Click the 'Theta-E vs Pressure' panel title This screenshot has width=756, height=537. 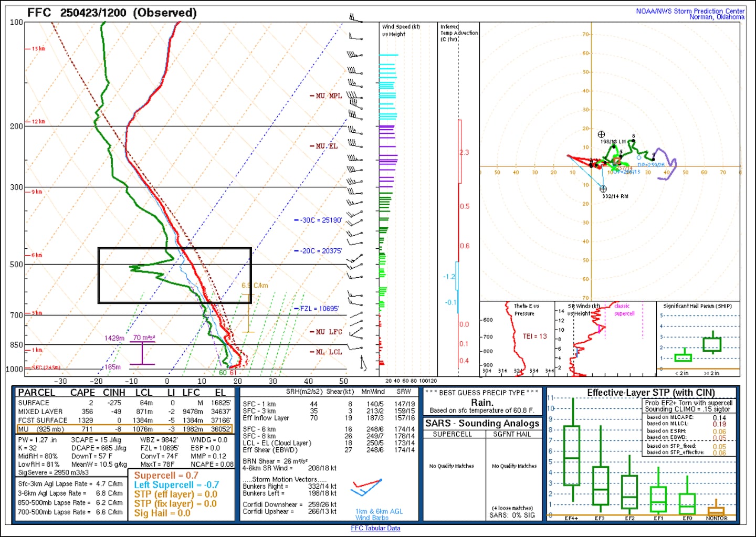point(526,310)
